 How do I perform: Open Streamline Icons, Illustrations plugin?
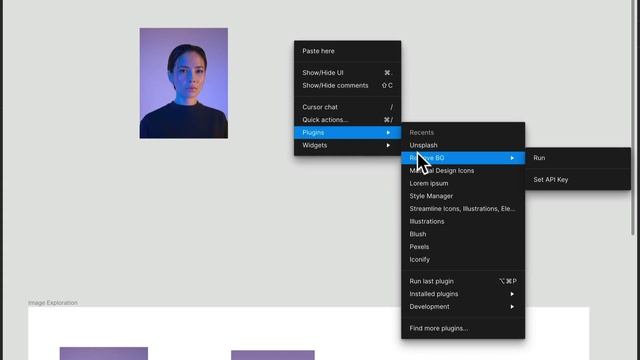click(x=463, y=209)
